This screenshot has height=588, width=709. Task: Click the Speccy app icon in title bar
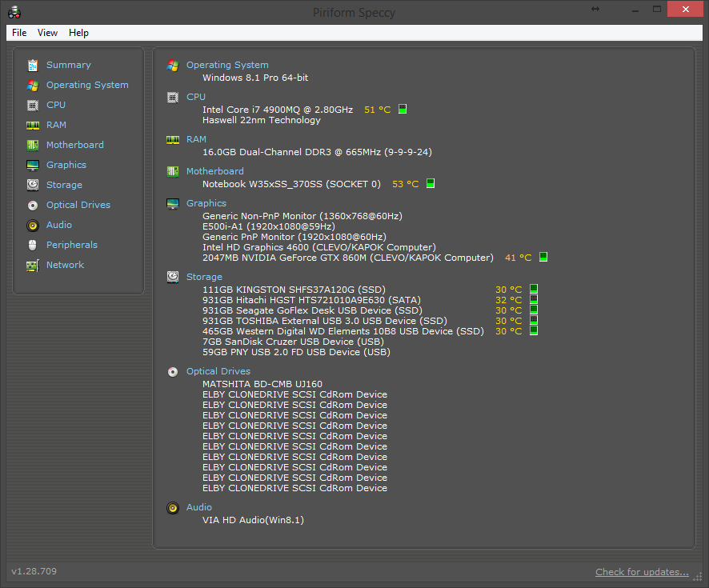14,12
